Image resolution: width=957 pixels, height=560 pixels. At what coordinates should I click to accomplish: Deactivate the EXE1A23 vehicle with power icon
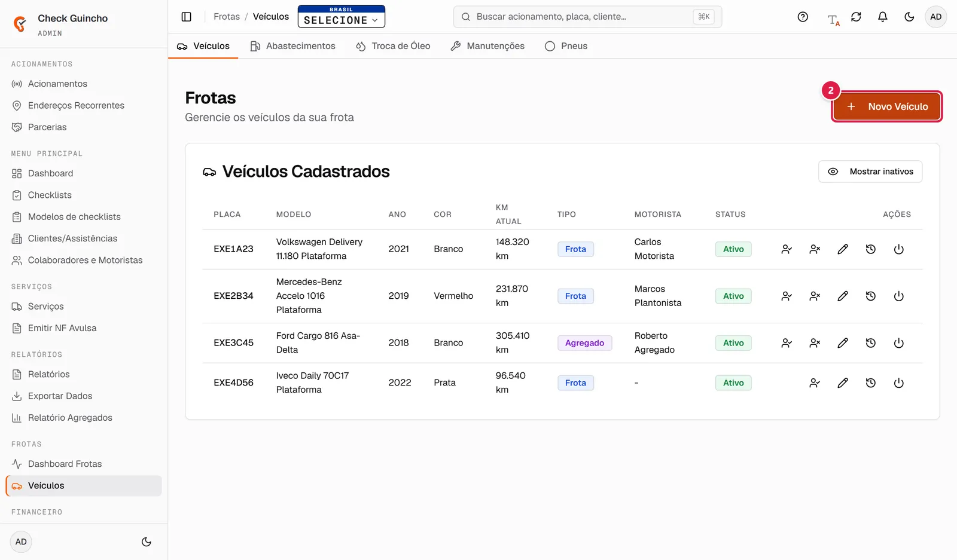898,249
